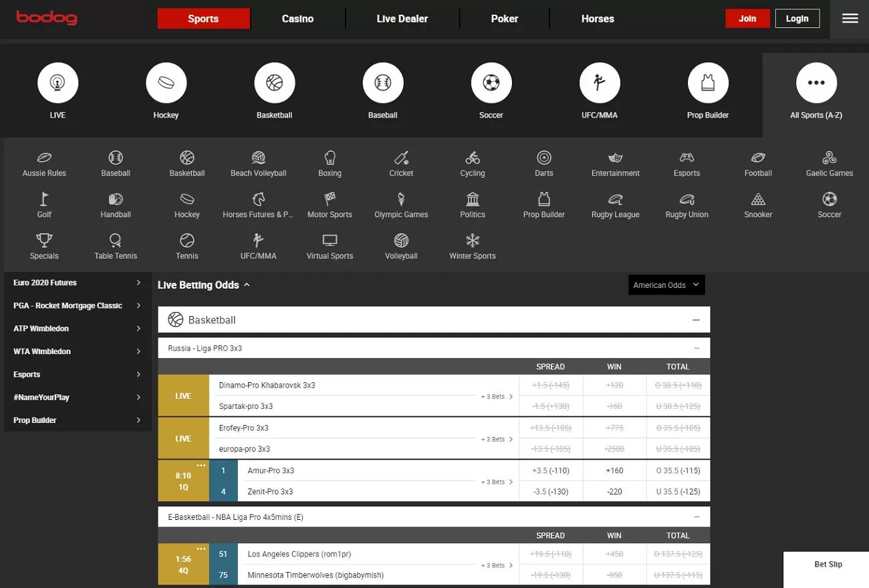Choose Virtual Sports monitor icon

(x=330, y=241)
